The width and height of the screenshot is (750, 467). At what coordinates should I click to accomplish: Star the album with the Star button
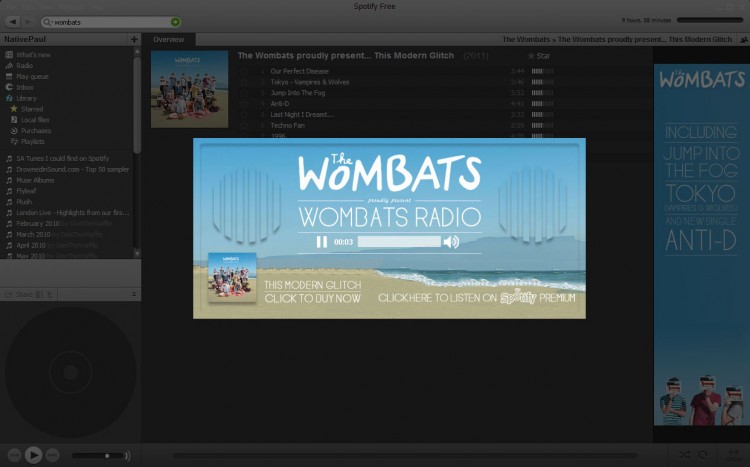coord(539,56)
